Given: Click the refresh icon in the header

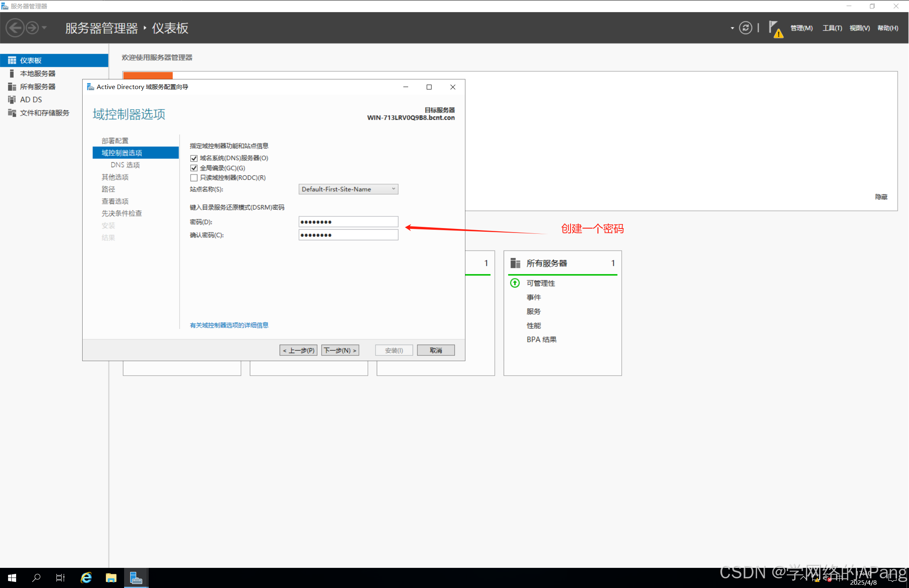Looking at the screenshot, I should coord(745,28).
